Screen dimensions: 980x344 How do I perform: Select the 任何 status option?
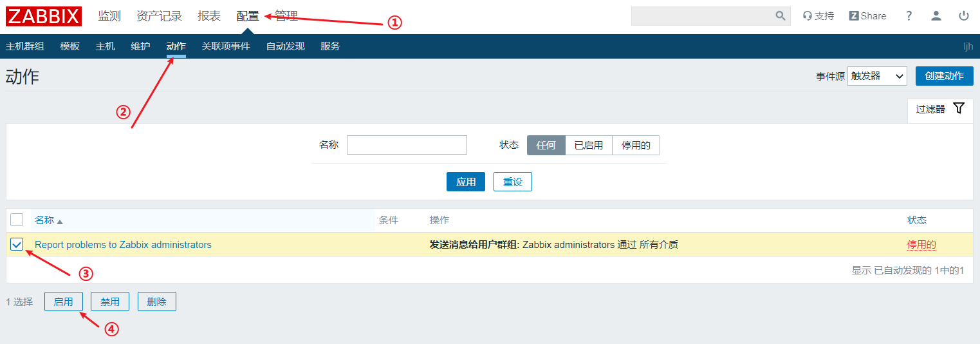point(546,145)
